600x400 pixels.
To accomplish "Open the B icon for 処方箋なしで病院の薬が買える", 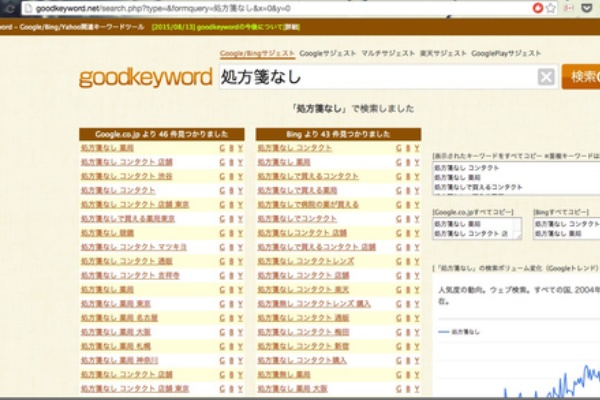I will 408,205.
